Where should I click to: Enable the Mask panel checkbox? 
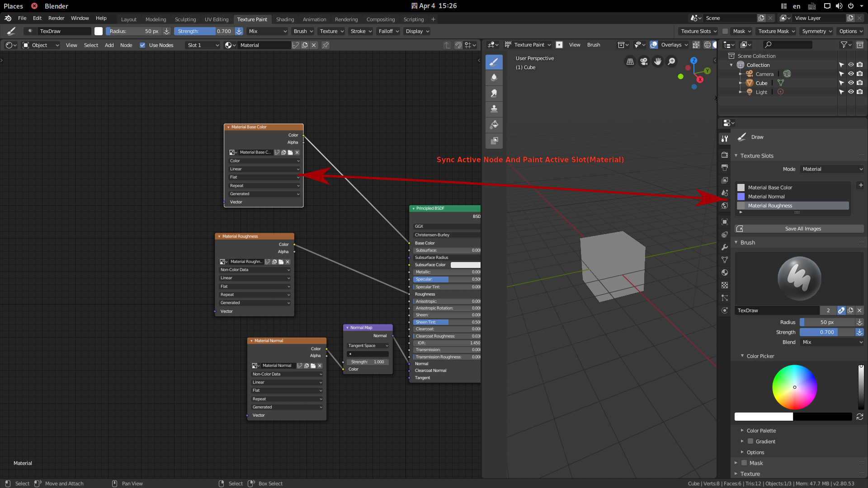[744, 463]
